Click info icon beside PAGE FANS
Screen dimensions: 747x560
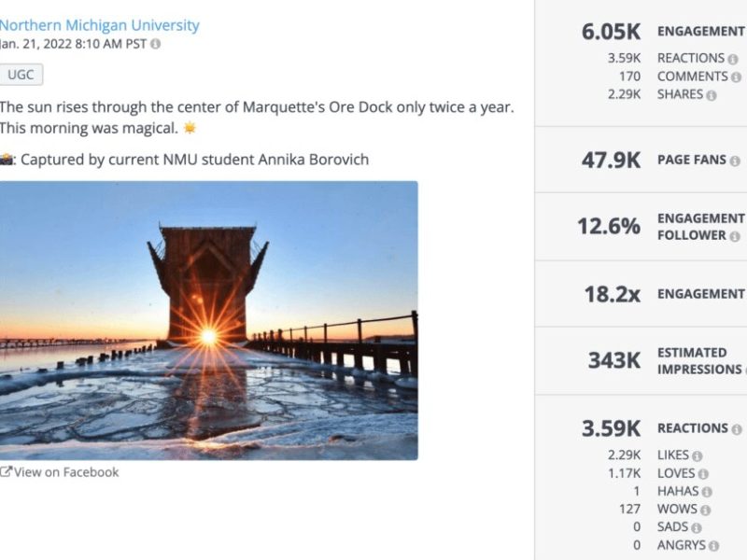pyautogui.click(x=735, y=161)
